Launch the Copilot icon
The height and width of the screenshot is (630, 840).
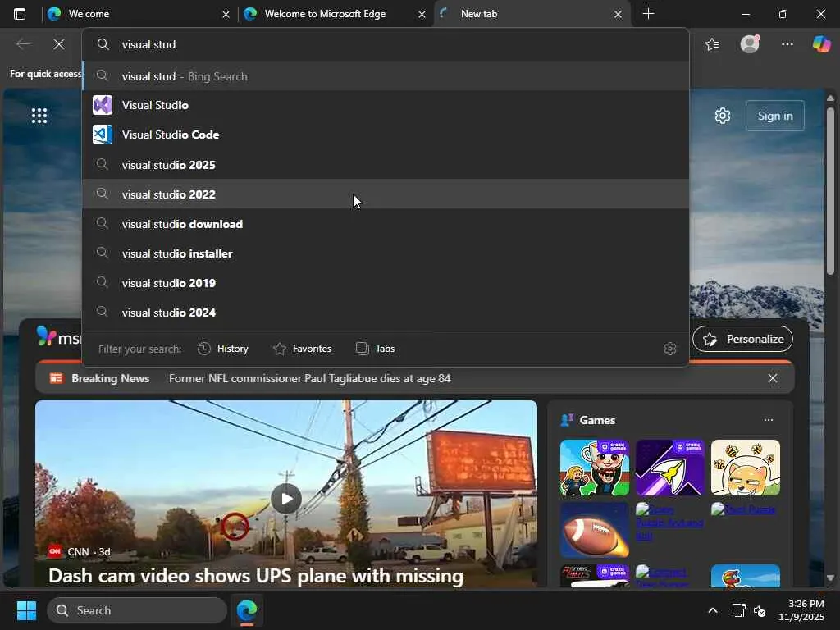(821, 44)
